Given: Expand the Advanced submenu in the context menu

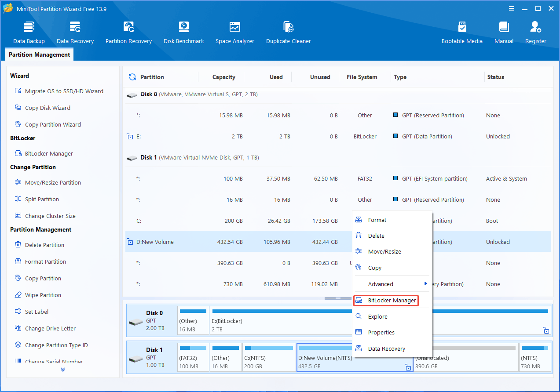Looking at the screenshot, I should [x=392, y=284].
